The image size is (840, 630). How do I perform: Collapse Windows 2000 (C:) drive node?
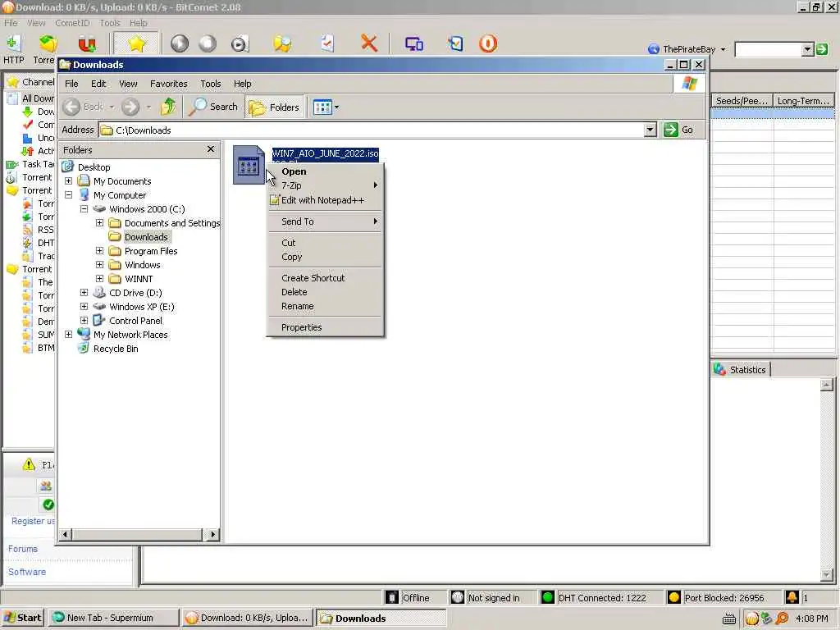pyautogui.click(x=84, y=209)
